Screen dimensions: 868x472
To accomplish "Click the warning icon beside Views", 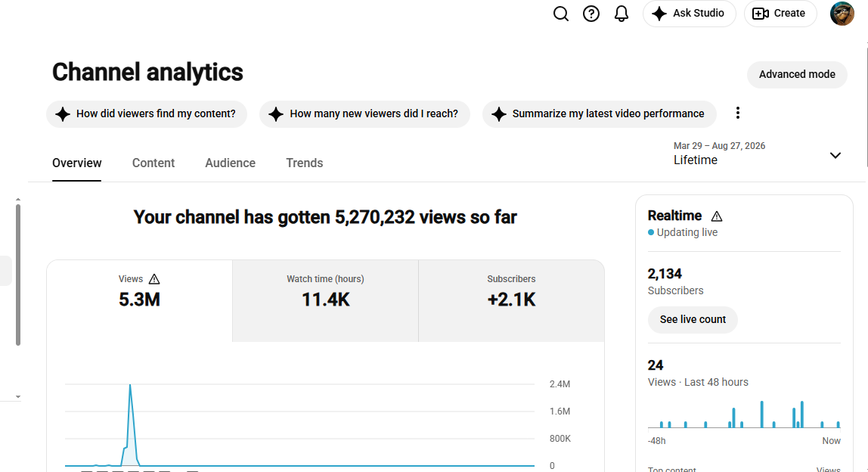I will point(154,279).
